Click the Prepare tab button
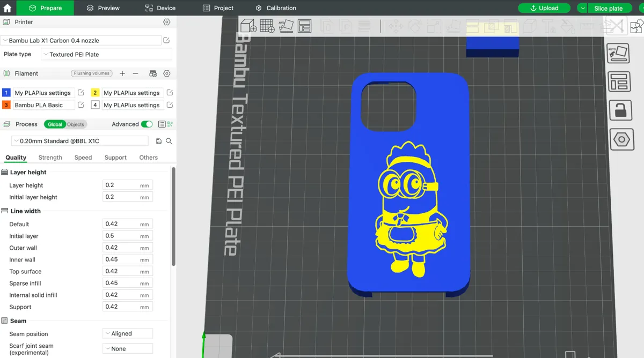Viewport: 644px width, 358px height. point(45,8)
